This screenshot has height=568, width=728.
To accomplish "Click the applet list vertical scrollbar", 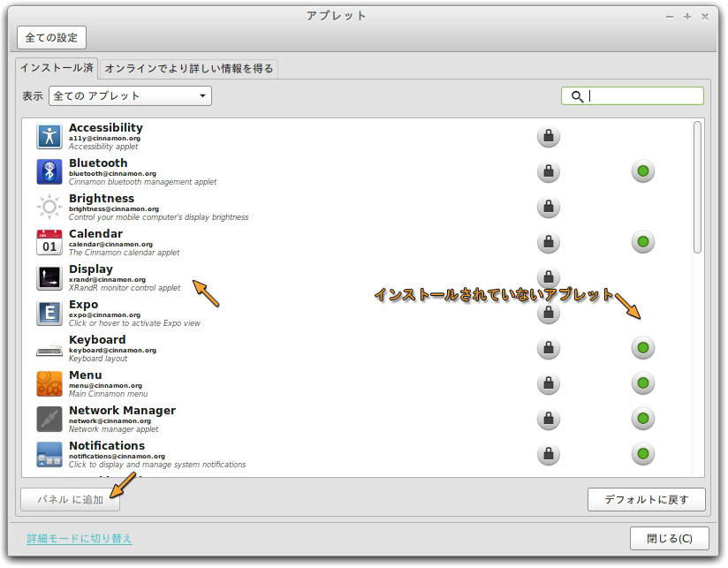I will (697, 186).
